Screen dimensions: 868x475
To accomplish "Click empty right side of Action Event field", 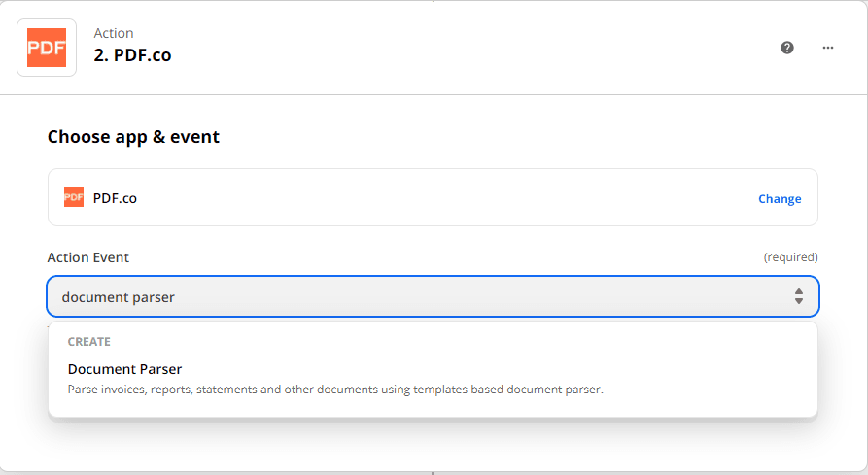I will click(583, 297).
